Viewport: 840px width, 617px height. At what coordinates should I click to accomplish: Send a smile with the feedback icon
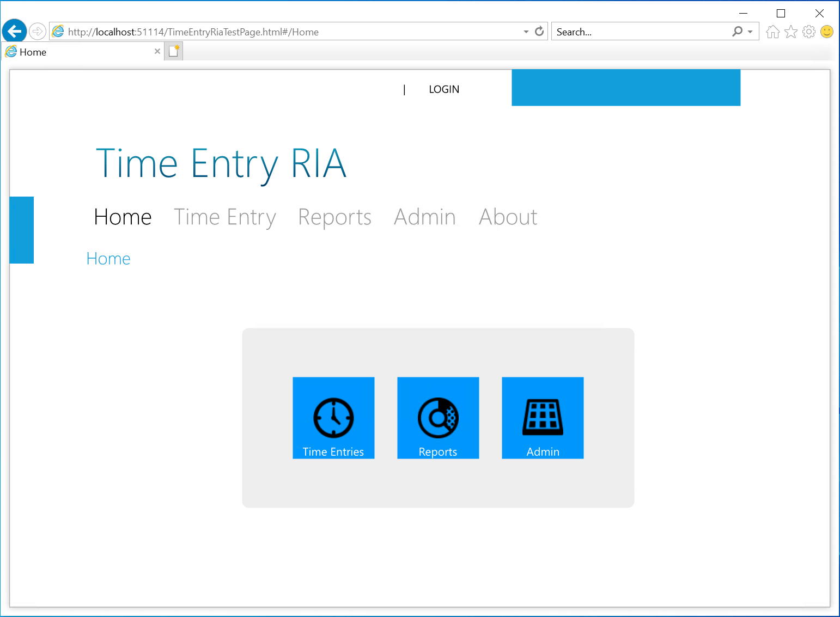[826, 32]
